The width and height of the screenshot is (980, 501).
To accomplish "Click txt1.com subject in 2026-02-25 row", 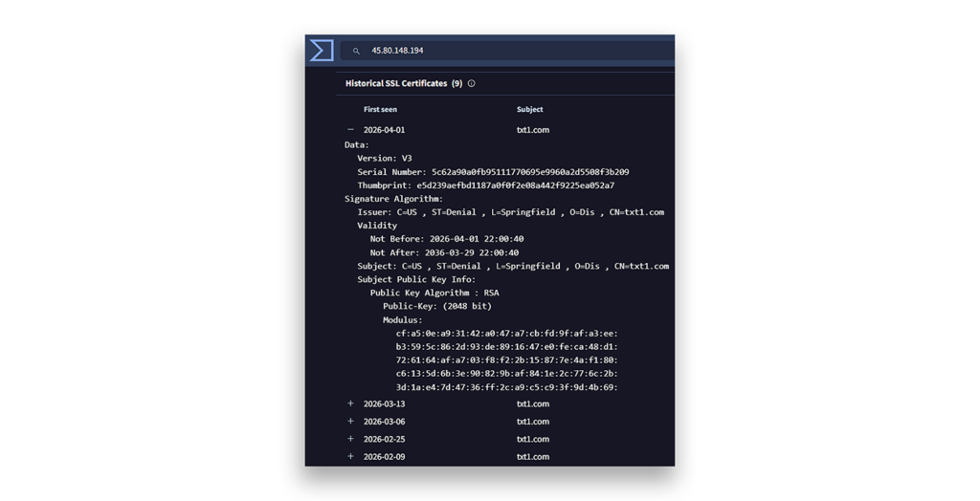I will click(533, 439).
